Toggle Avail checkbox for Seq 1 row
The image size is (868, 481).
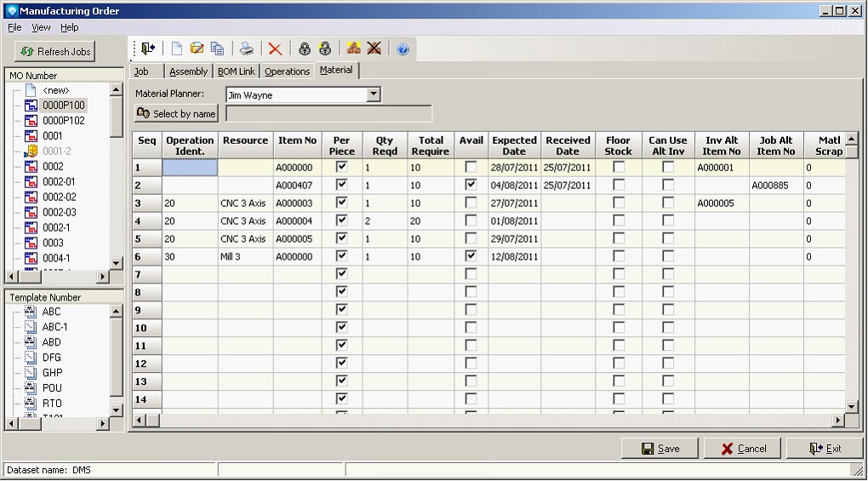point(471,168)
